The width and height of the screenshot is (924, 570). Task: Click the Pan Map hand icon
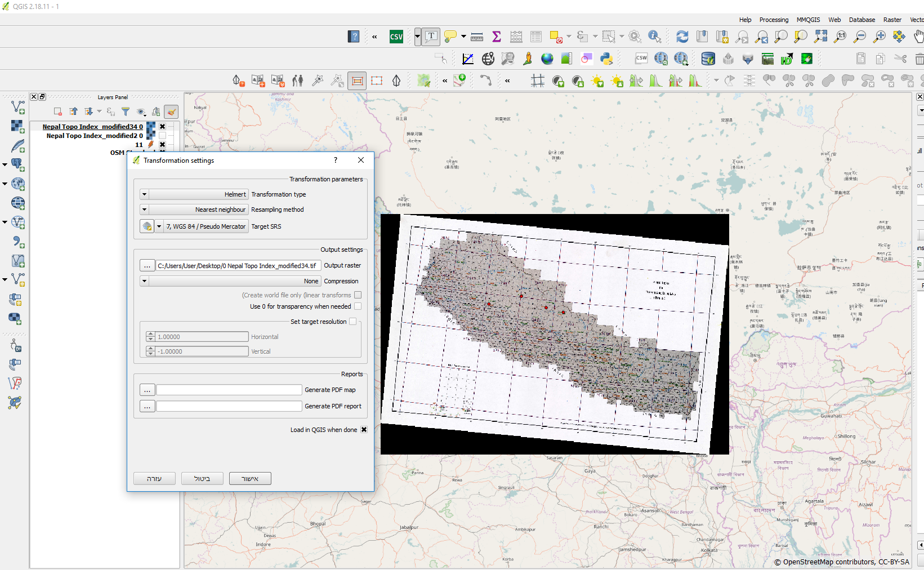pos(918,37)
